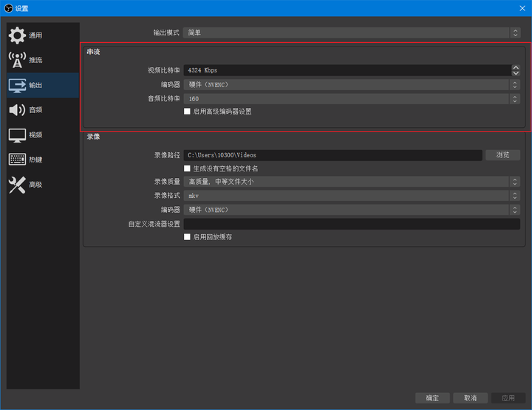Screen dimensions: 532x410
Task: Switch to the 音频 tab label
Action: (35, 110)
